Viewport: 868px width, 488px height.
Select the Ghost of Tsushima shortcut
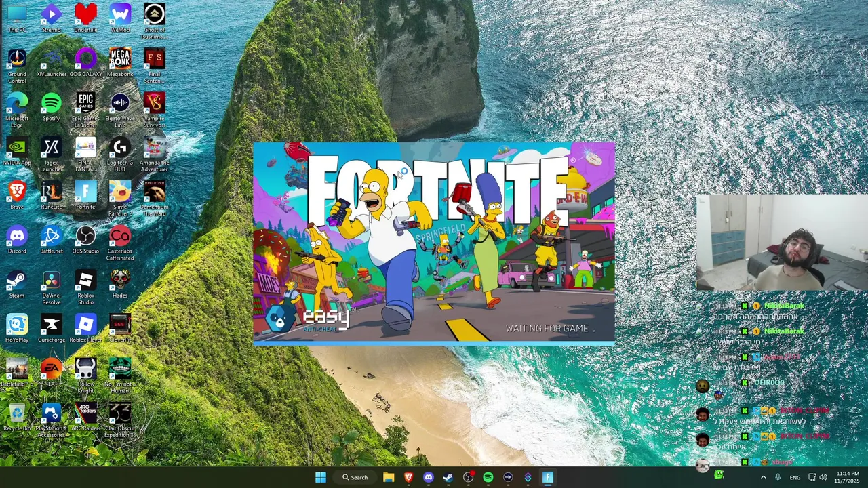pos(154,22)
